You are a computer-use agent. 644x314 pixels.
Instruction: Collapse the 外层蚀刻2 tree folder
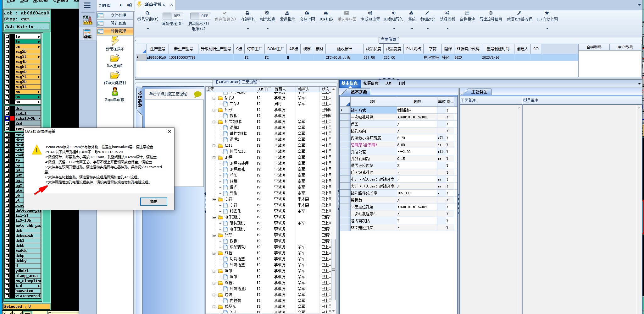click(x=214, y=122)
